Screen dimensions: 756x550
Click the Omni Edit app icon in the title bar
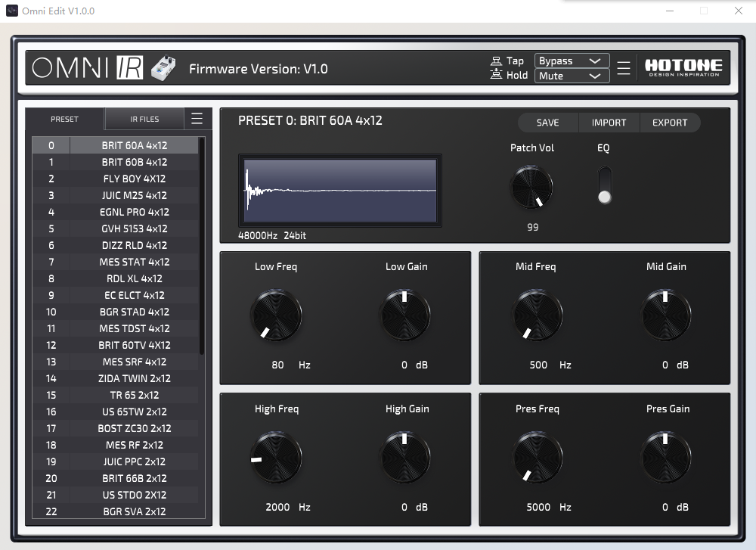pos(12,11)
